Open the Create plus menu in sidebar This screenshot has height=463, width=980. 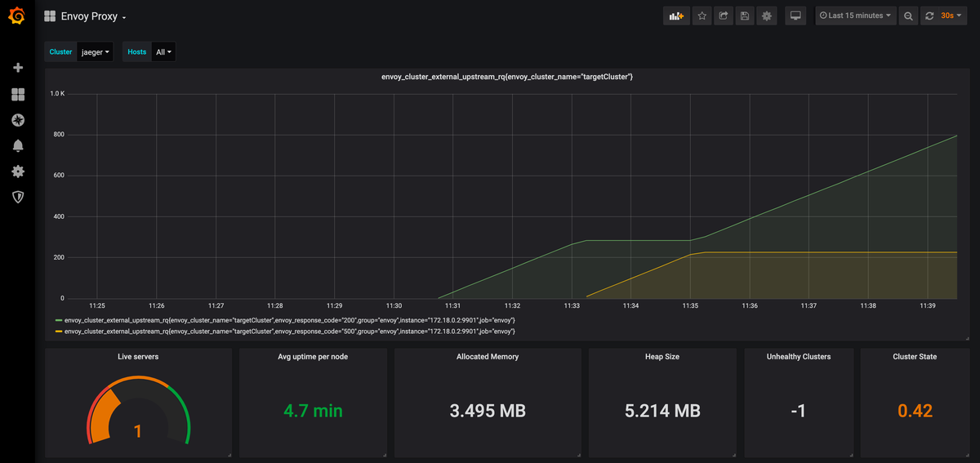(17, 68)
